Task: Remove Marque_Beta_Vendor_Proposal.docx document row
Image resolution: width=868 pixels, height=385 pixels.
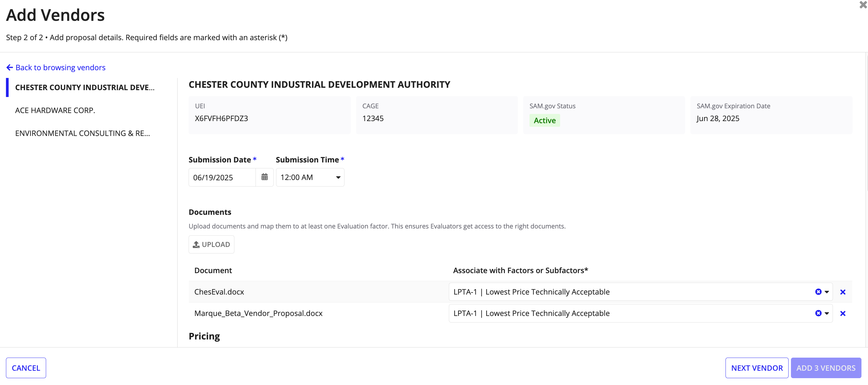Action: point(843,314)
